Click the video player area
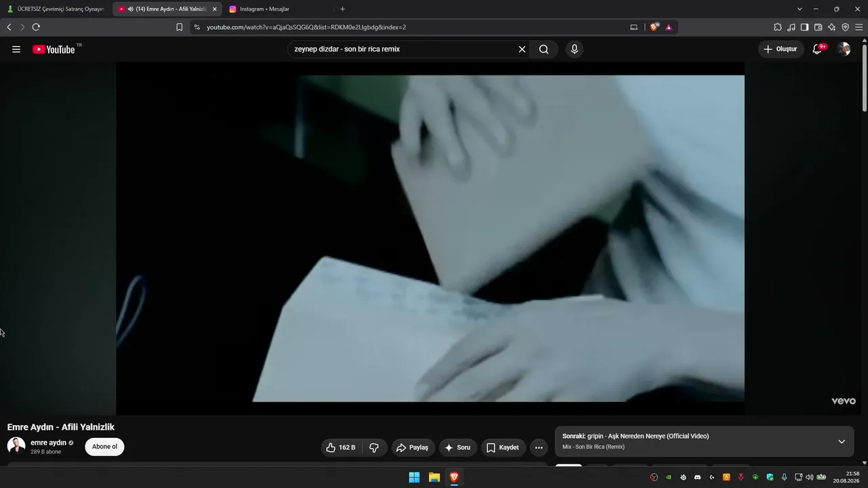This screenshot has height=488, width=868. click(x=430, y=239)
